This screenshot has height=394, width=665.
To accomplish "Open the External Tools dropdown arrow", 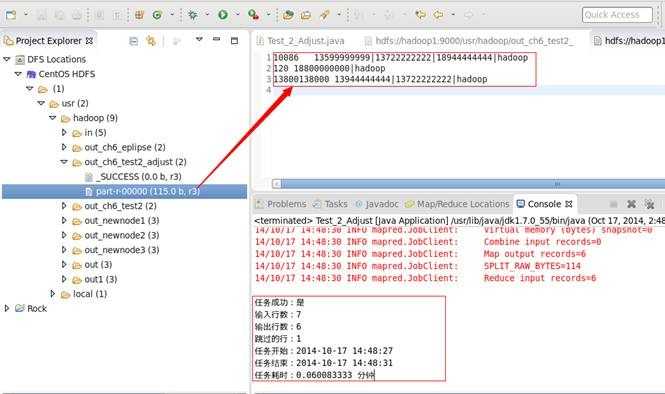I will point(268,15).
